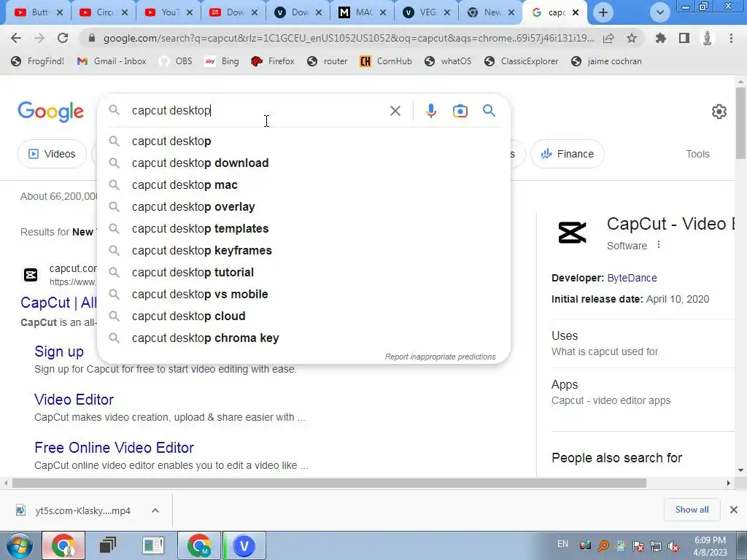Open FrogFind! bookmark
747x560 pixels.
[x=38, y=61]
